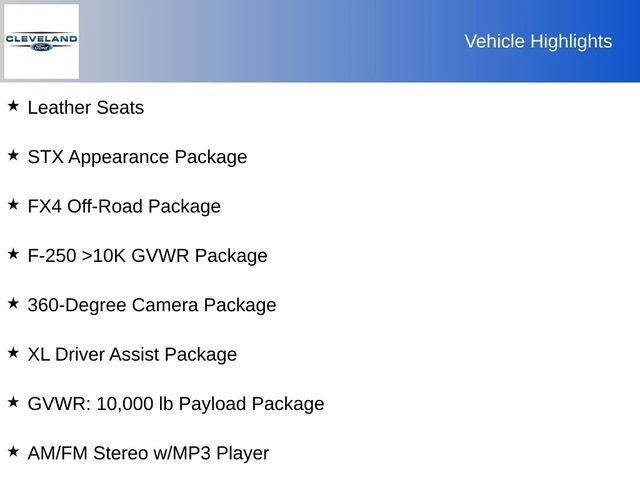Click the star icon beside Leather Seats

(13, 105)
